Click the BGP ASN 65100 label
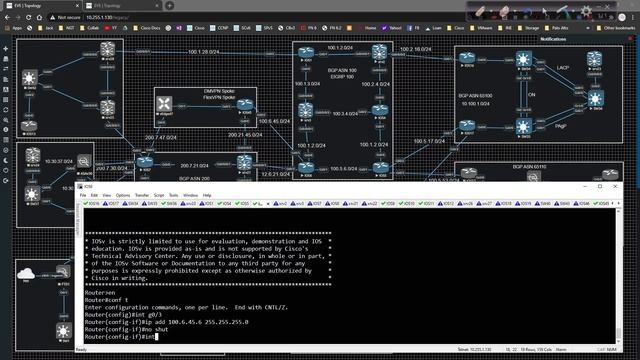Image resolution: width=640 pixels, height=360 pixels. pyautogui.click(x=475, y=96)
